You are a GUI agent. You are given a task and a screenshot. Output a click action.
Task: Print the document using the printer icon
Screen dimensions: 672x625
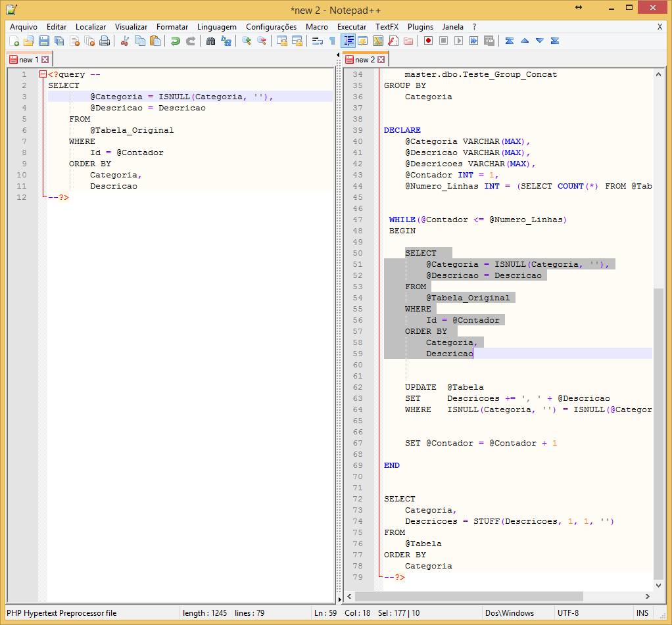point(105,41)
